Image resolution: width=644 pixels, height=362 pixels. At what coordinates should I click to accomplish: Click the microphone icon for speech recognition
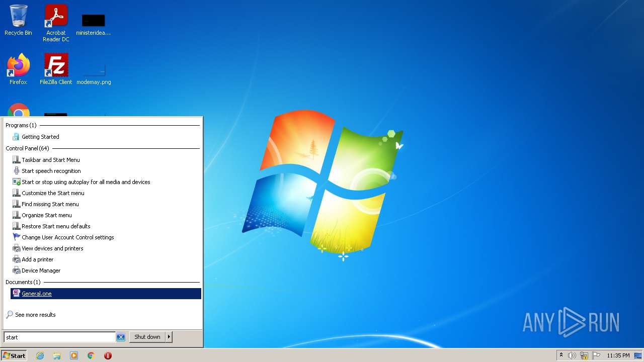(16, 171)
